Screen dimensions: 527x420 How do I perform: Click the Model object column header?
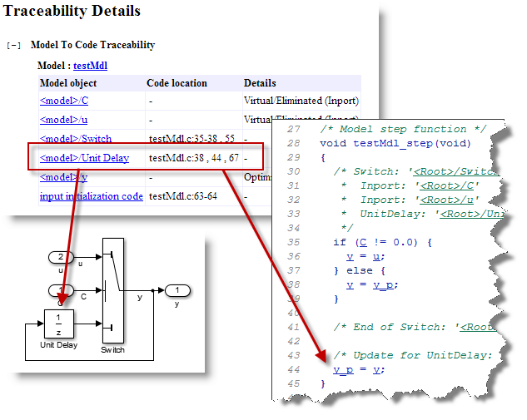pyautogui.click(x=68, y=83)
